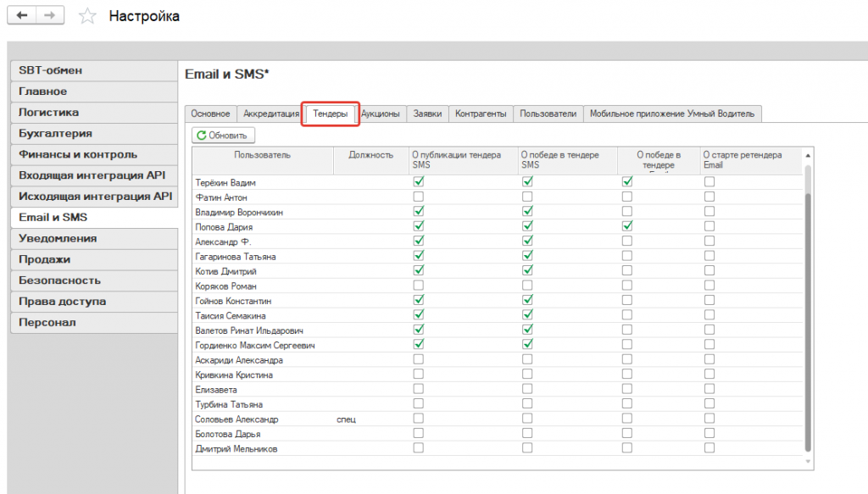Enable tender win SMS for Соловьев Александр

click(527, 419)
